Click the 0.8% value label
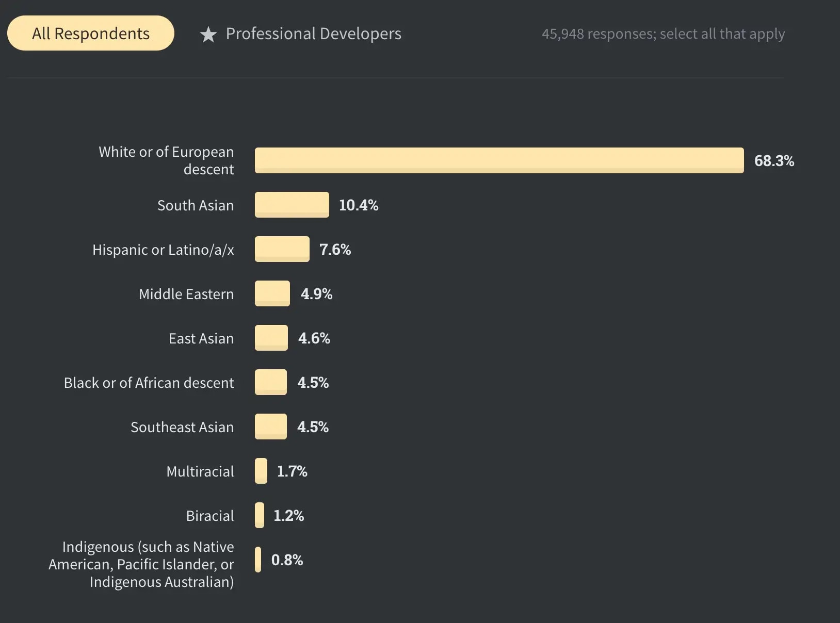Image resolution: width=840 pixels, height=623 pixels. click(x=287, y=560)
